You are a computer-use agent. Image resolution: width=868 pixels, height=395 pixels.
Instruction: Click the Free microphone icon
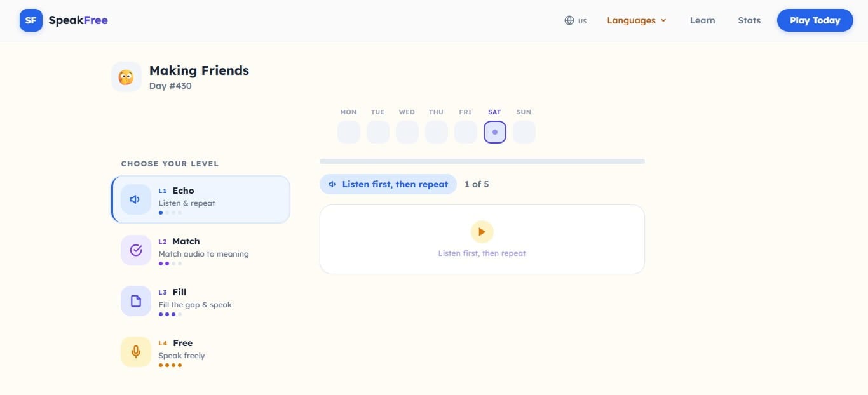coord(135,352)
